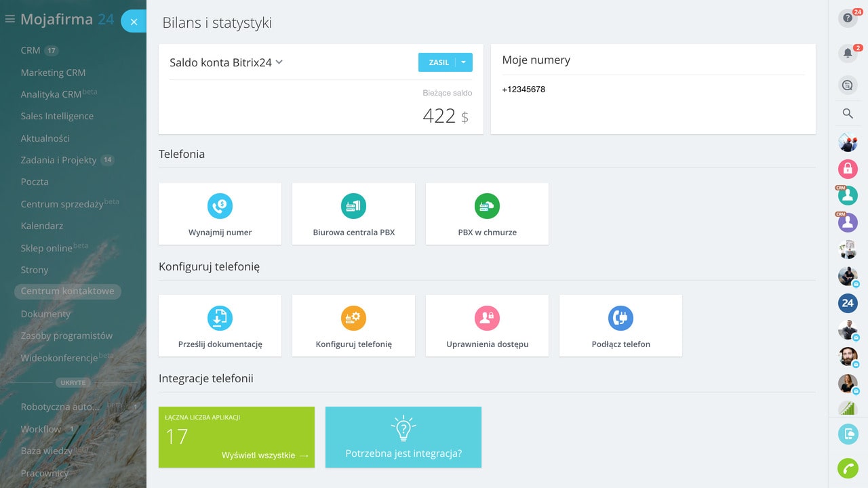This screenshot has height=488, width=868.
Task: Click the ZASIL top-up button
Action: (438, 62)
